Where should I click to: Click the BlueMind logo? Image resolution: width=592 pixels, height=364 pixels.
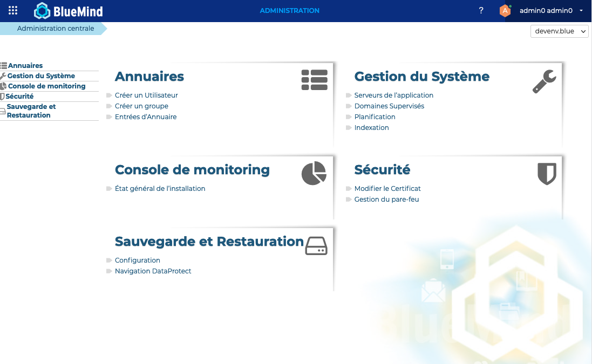tap(69, 11)
